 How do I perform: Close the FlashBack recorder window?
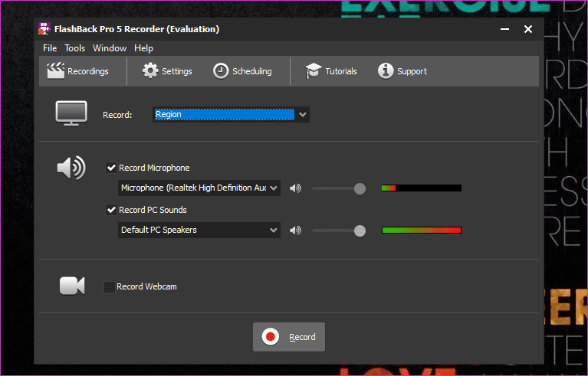(528, 29)
